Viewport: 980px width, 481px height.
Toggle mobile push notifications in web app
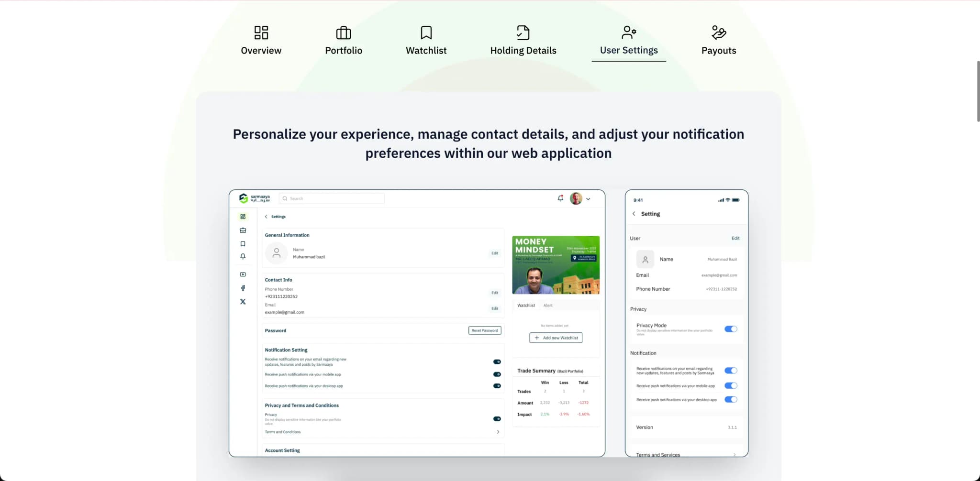[x=497, y=374]
